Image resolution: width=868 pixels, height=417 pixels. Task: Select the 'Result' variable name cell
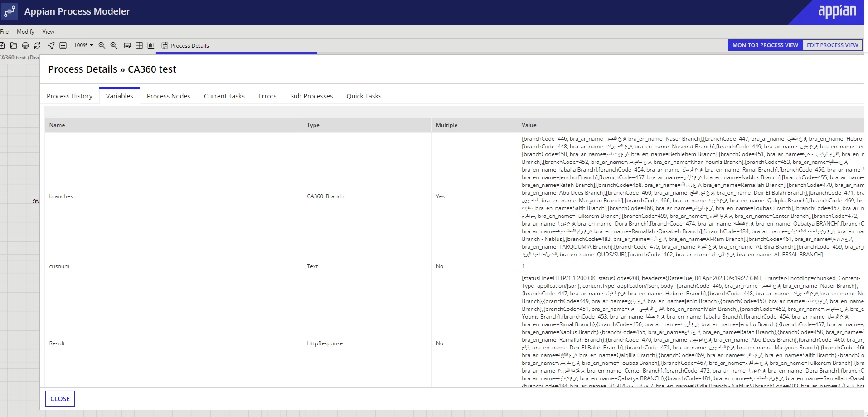coord(173,343)
